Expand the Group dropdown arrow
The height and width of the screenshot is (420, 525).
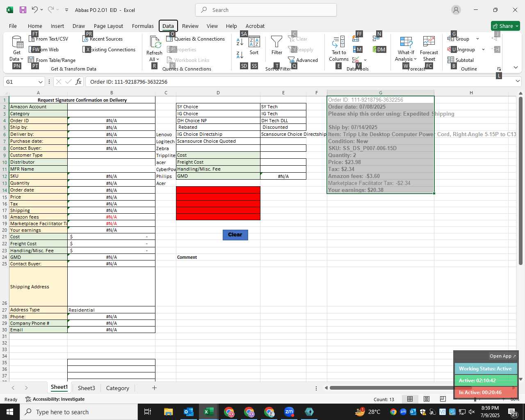pos(477,39)
